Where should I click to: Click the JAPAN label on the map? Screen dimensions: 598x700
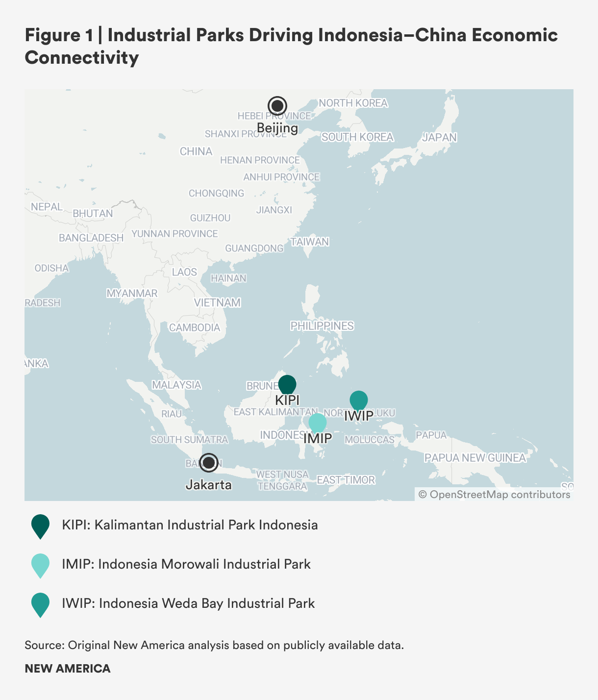(x=439, y=137)
